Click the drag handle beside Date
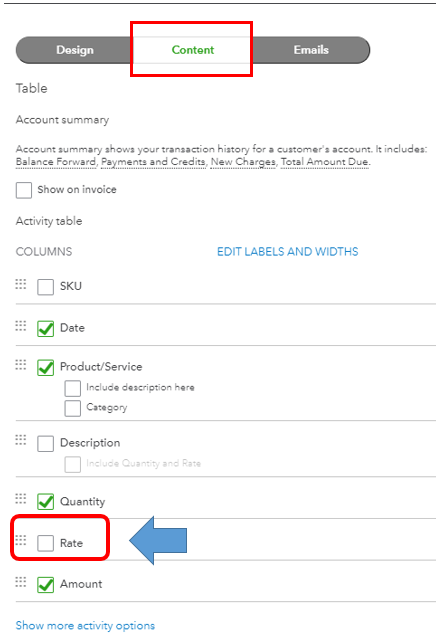The height and width of the screenshot is (641, 436). 20,325
